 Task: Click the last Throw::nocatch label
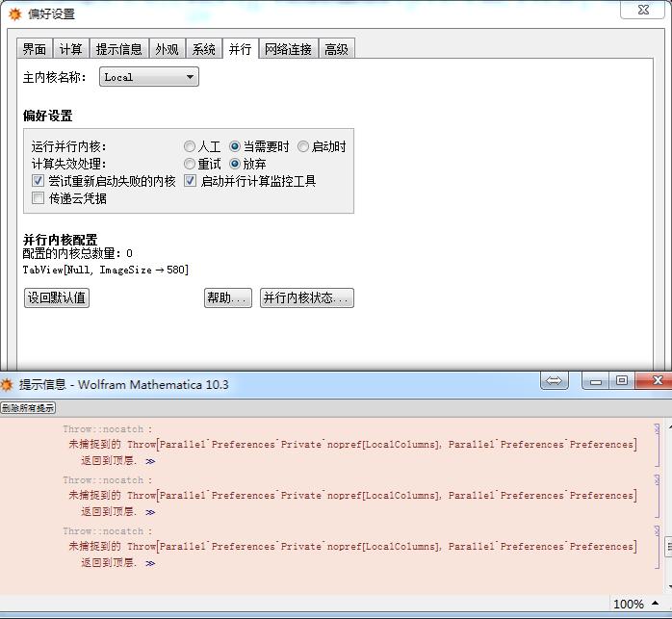(107, 531)
